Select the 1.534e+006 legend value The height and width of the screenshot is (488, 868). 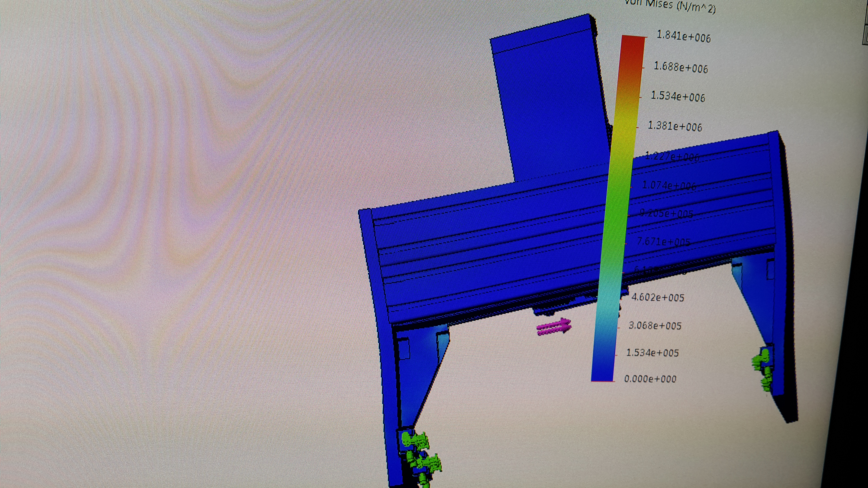click(678, 96)
